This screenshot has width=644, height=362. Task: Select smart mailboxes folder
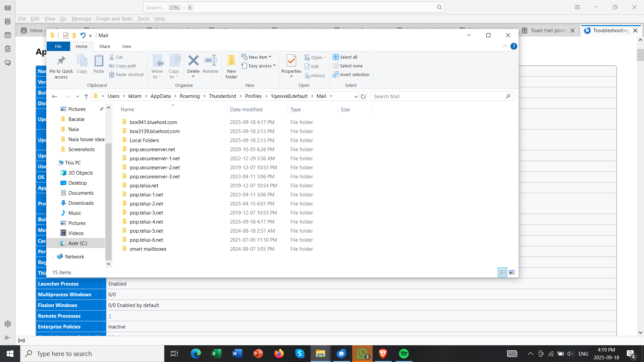[x=148, y=249]
